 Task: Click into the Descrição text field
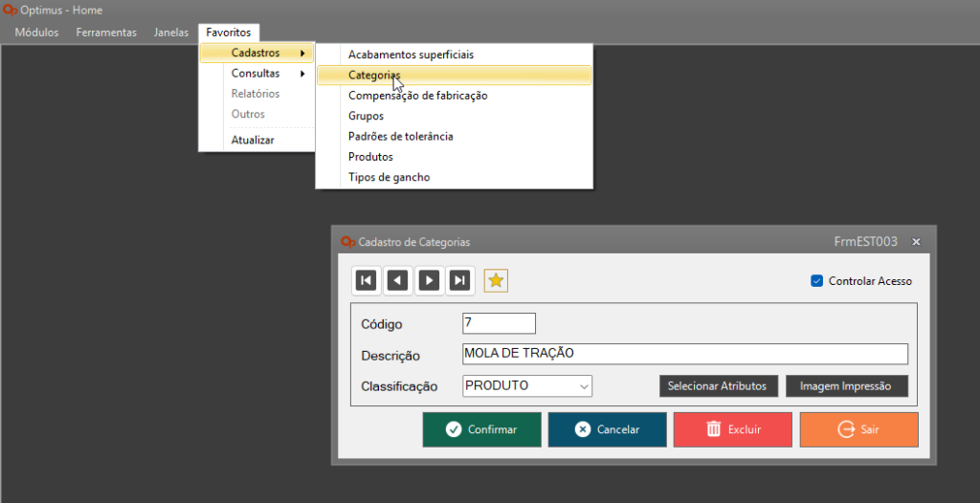pyautogui.click(x=683, y=354)
